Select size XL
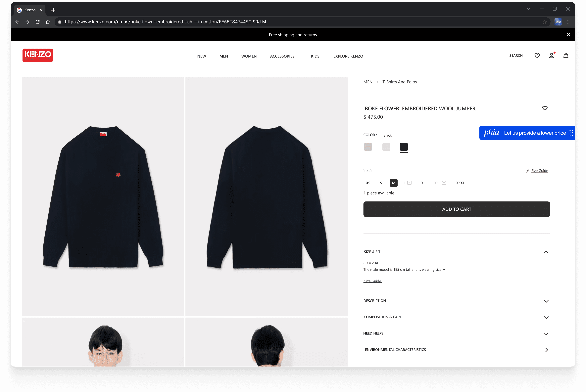Image resolution: width=586 pixels, height=392 pixels. [423, 183]
